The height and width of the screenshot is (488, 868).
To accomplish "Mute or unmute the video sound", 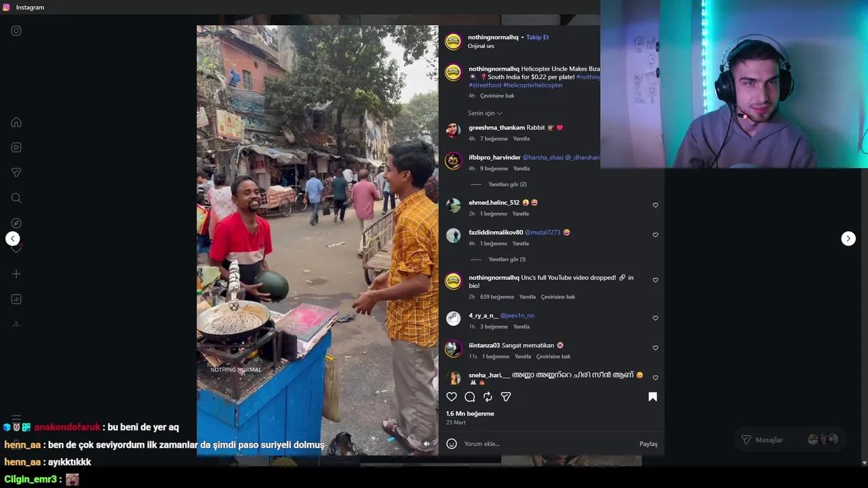I will point(427,444).
